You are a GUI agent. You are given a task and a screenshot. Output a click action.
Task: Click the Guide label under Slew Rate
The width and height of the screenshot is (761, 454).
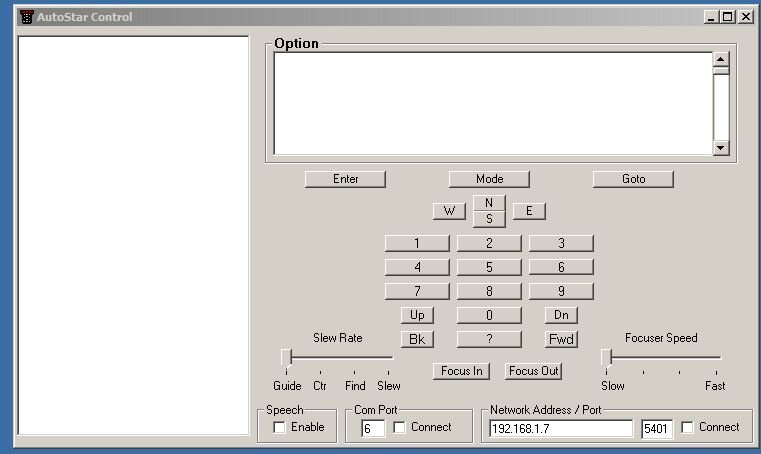[x=287, y=386]
